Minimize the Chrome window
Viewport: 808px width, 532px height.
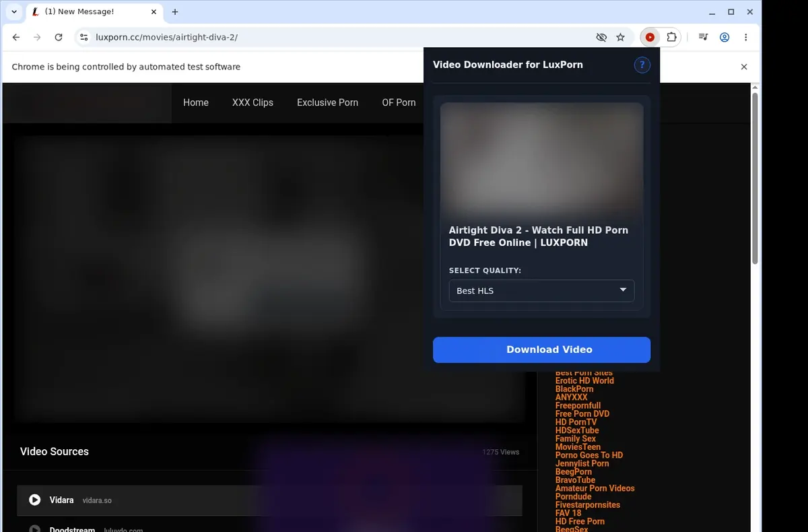[712, 12]
